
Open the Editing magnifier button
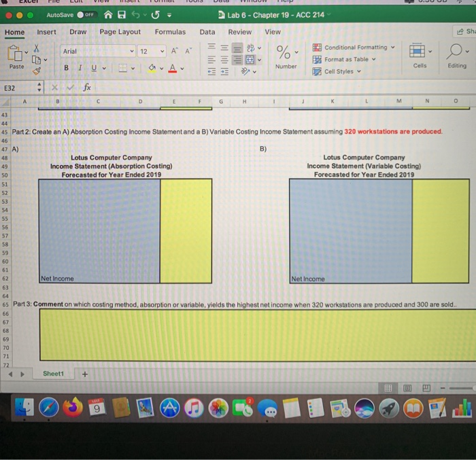tap(457, 56)
